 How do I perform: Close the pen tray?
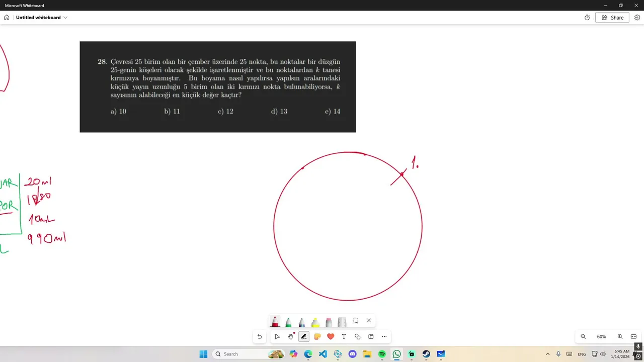[x=369, y=321]
